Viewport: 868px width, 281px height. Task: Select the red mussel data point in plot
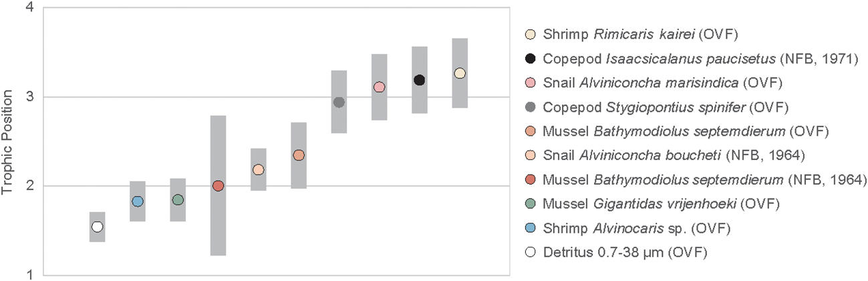click(x=218, y=186)
